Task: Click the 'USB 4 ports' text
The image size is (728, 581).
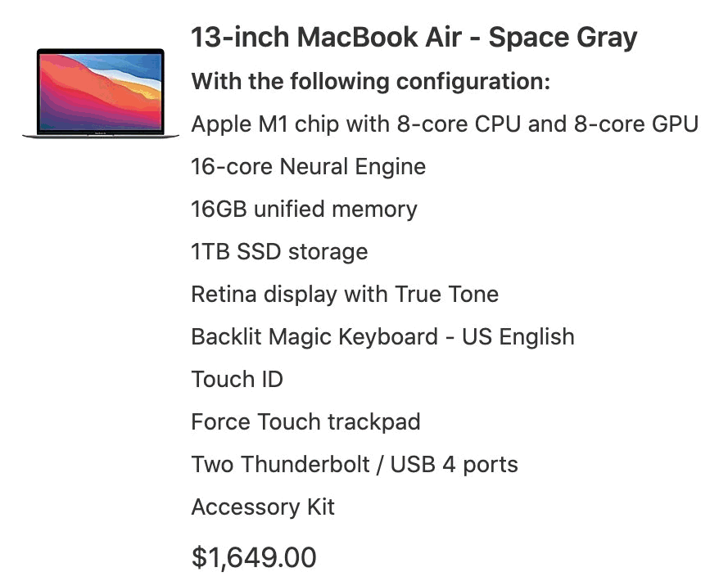Action: tap(454, 465)
